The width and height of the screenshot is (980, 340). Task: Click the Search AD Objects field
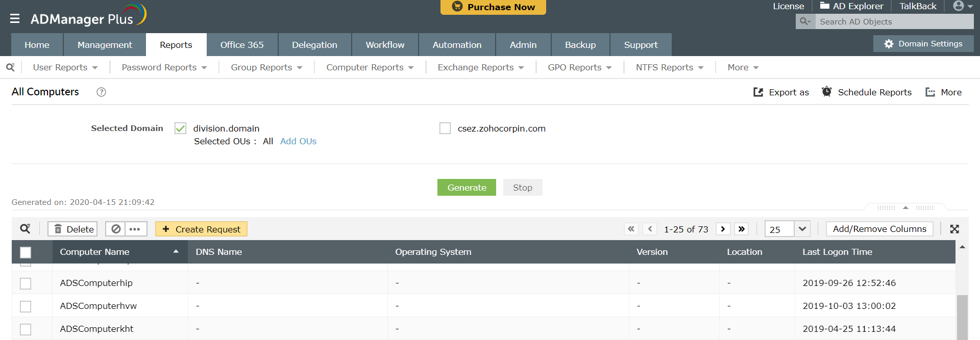[x=893, y=21]
